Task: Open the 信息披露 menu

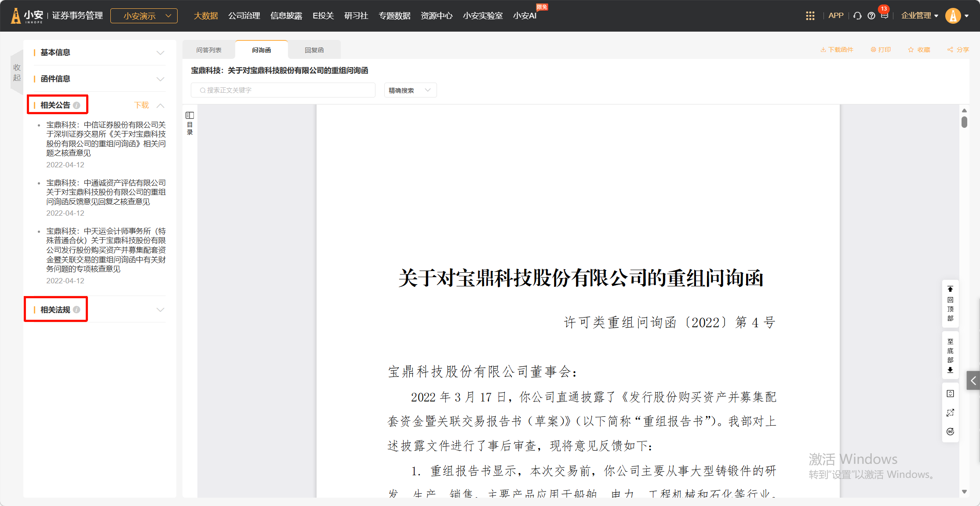Action: click(286, 16)
